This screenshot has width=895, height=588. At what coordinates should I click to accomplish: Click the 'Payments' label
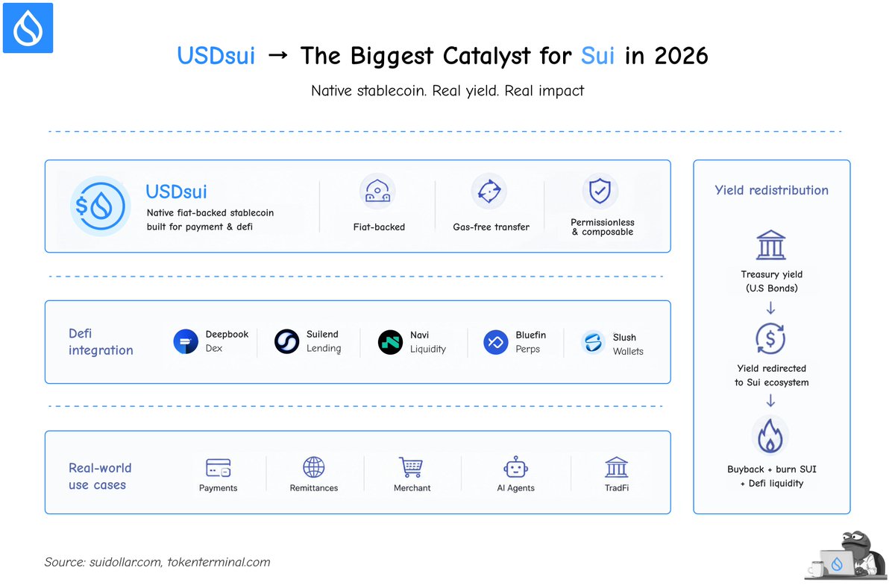(218, 488)
